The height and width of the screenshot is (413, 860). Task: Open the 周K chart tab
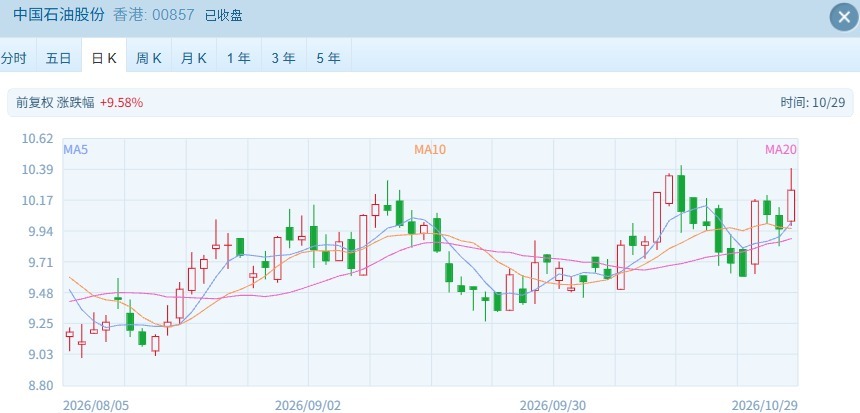pos(149,58)
